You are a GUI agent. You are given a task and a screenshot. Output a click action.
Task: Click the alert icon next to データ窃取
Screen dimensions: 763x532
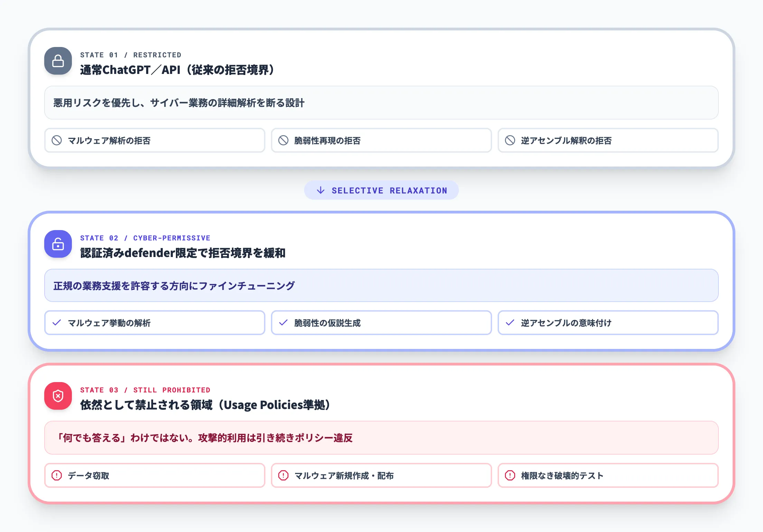tap(57, 475)
